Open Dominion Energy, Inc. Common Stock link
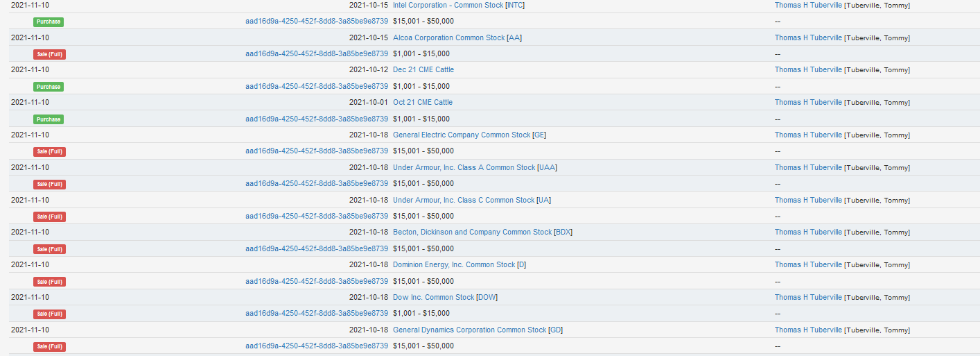This screenshot has height=356, width=980. pyautogui.click(x=454, y=264)
